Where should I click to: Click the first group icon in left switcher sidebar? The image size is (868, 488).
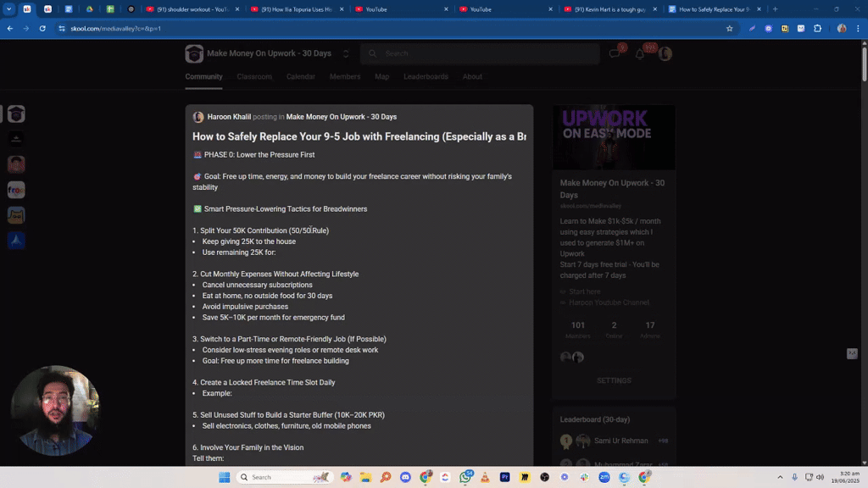tap(16, 114)
